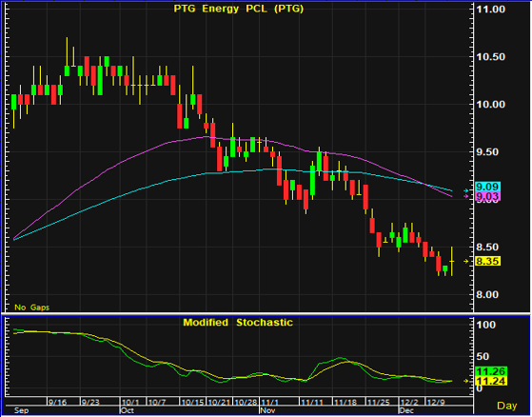Click the 11/11 date marker

(x=312, y=402)
